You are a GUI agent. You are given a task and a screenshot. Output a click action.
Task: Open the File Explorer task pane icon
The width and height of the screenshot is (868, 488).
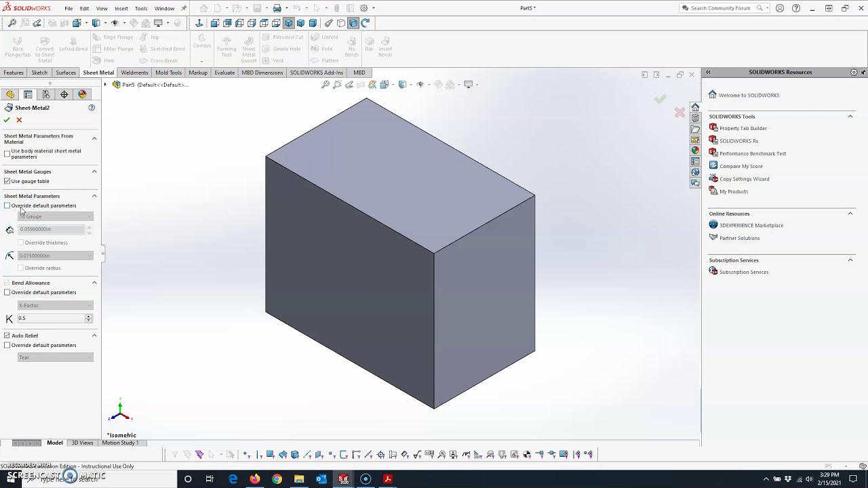tap(695, 129)
